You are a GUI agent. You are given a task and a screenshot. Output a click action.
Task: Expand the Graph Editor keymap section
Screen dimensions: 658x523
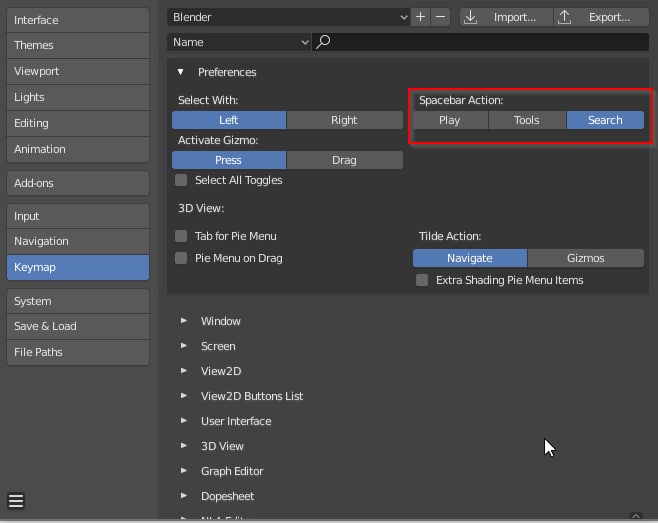click(x=184, y=471)
